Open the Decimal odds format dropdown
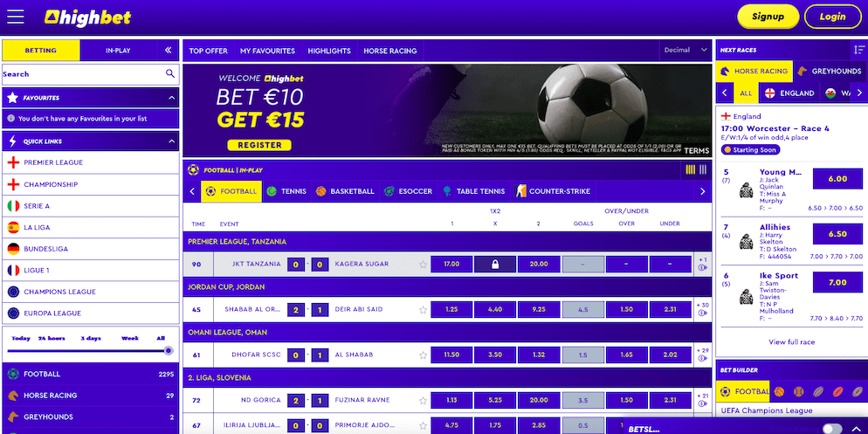The image size is (868, 434). (685, 51)
